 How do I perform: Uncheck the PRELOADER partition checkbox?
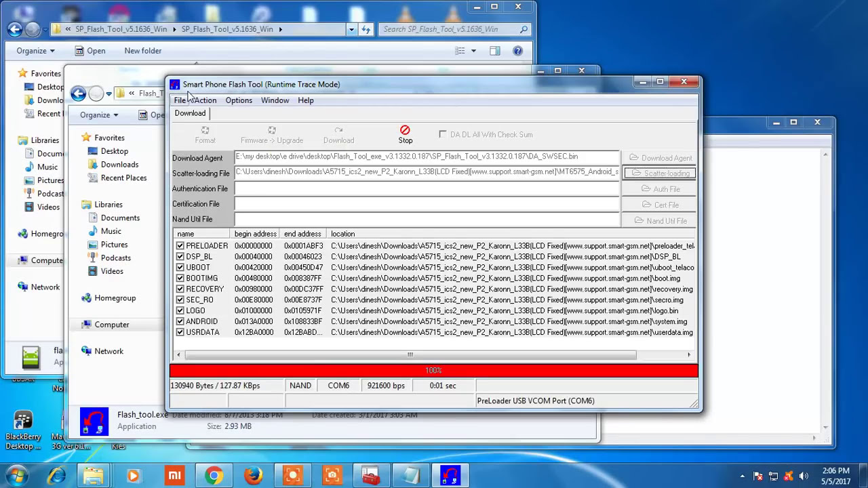180,246
